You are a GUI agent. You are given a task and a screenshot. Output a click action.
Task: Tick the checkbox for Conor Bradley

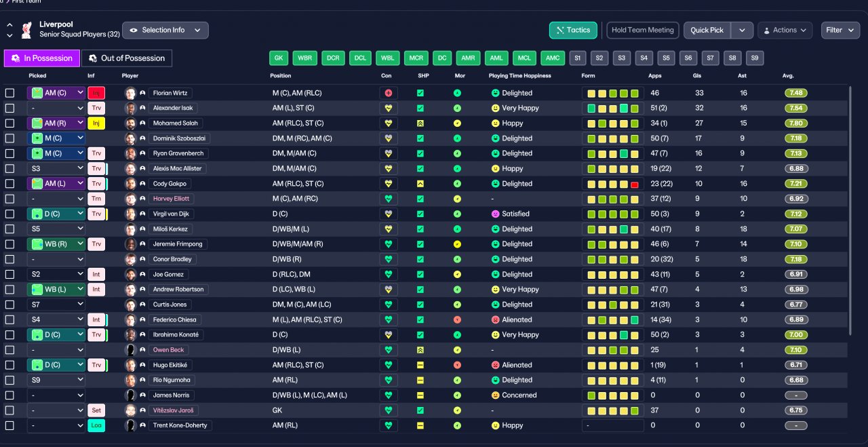9,259
